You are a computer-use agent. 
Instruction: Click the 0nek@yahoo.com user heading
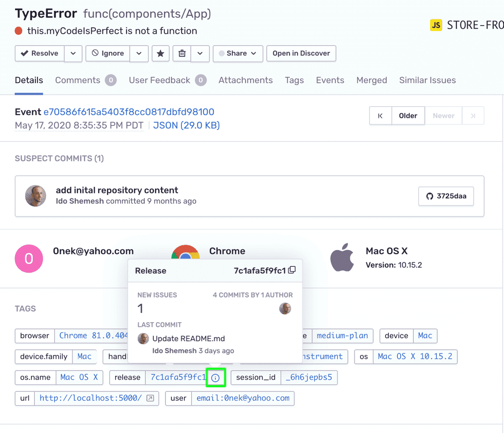(93, 251)
